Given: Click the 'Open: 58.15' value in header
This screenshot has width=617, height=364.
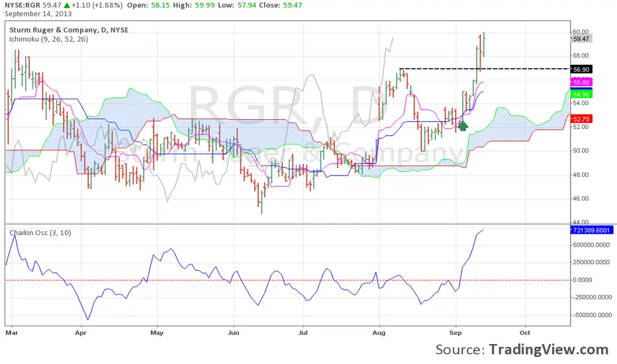Looking at the screenshot, I should coord(149,5).
